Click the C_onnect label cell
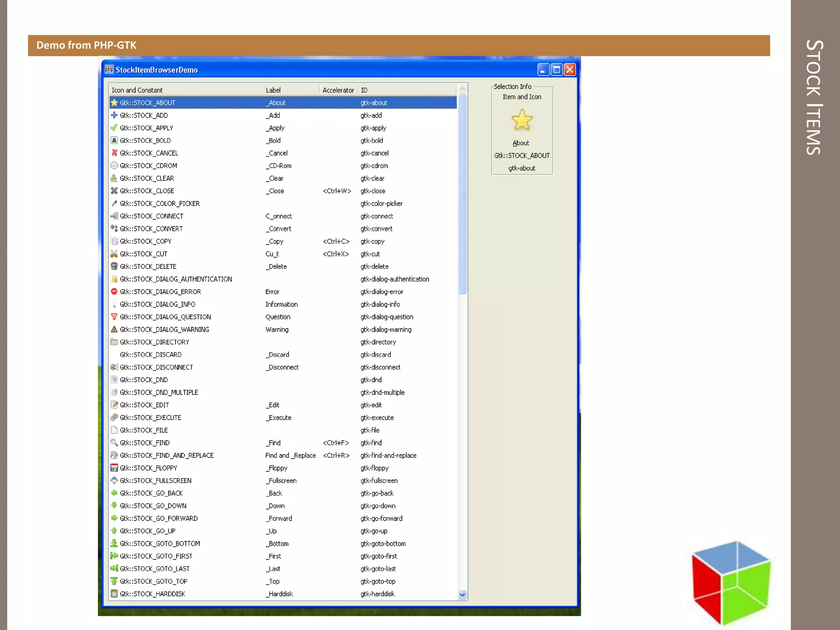 [278, 216]
